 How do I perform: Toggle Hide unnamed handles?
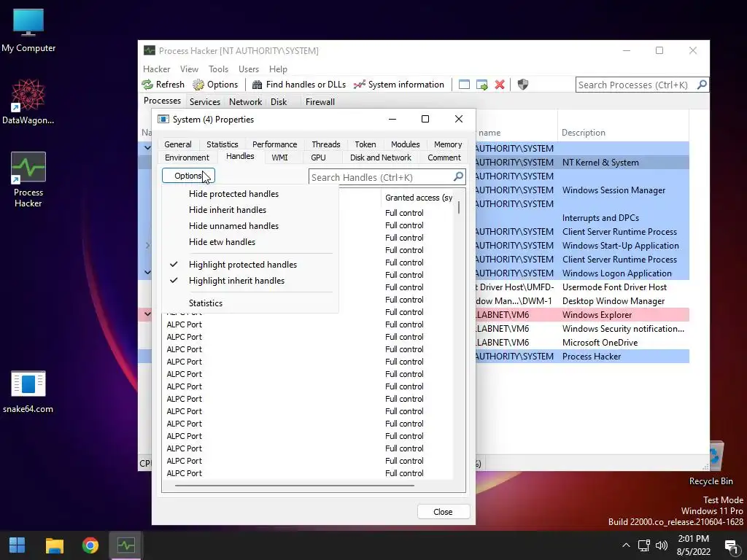pyautogui.click(x=250, y=226)
